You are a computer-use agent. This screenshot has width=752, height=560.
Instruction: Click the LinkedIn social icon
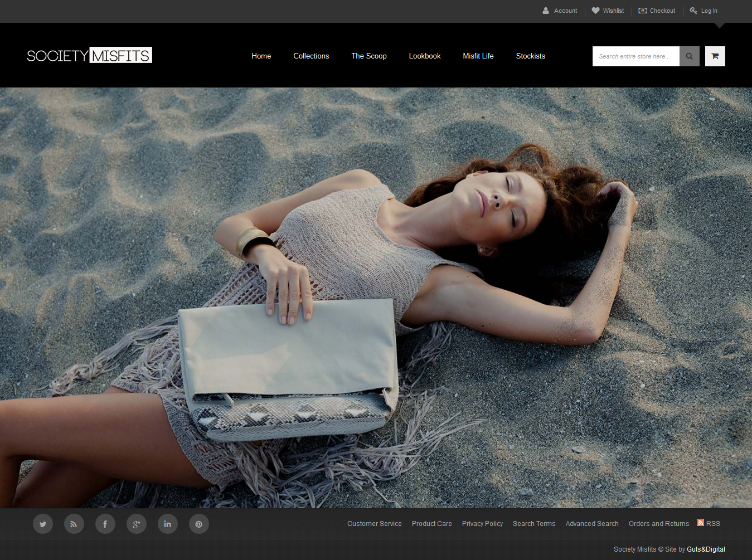(168, 524)
